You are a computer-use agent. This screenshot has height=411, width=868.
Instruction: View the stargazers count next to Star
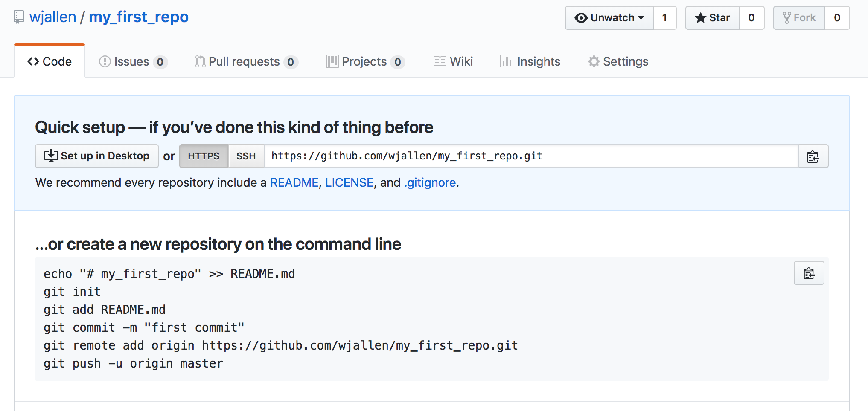click(751, 18)
